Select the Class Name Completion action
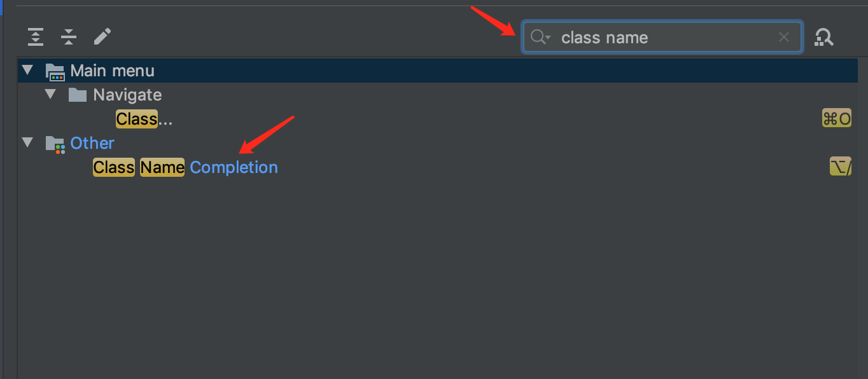 (185, 167)
